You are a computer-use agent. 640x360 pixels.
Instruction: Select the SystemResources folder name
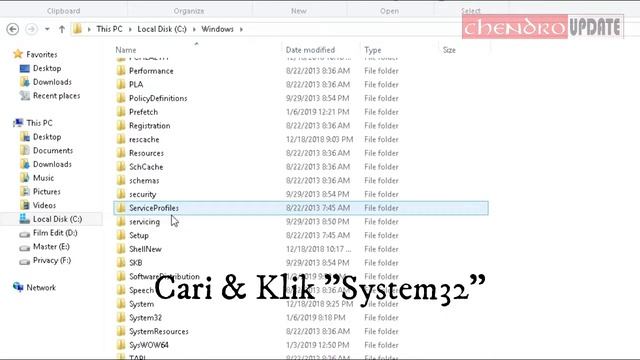point(159,331)
